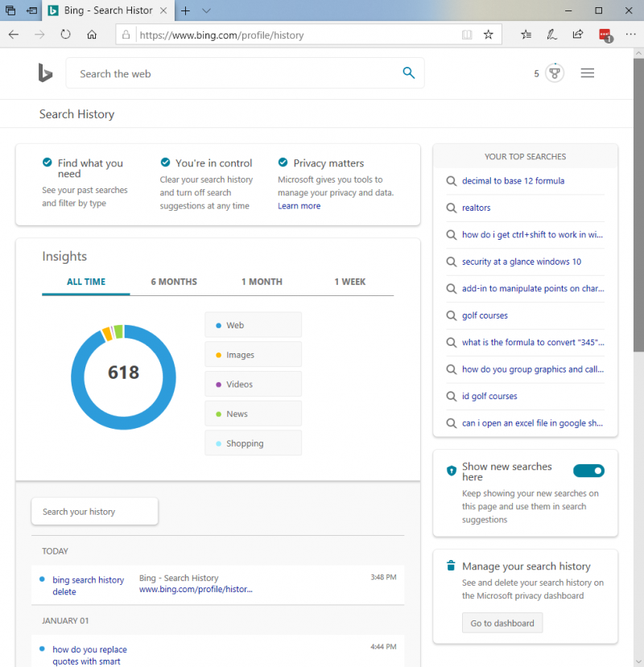Open the browser Settings and more ellipsis
The image size is (644, 667).
(x=631, y=35)
